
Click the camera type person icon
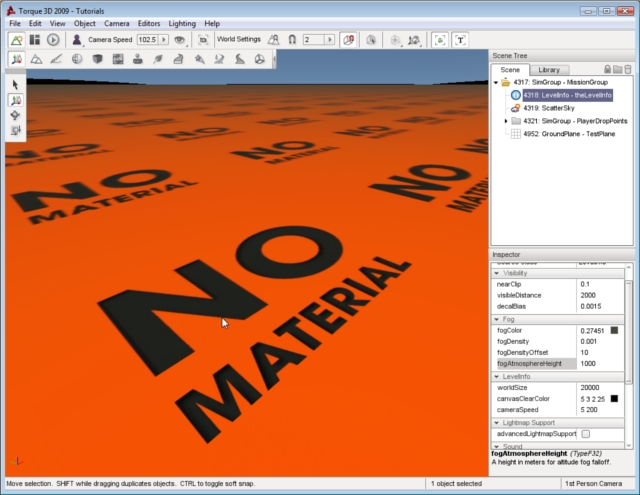77,40
